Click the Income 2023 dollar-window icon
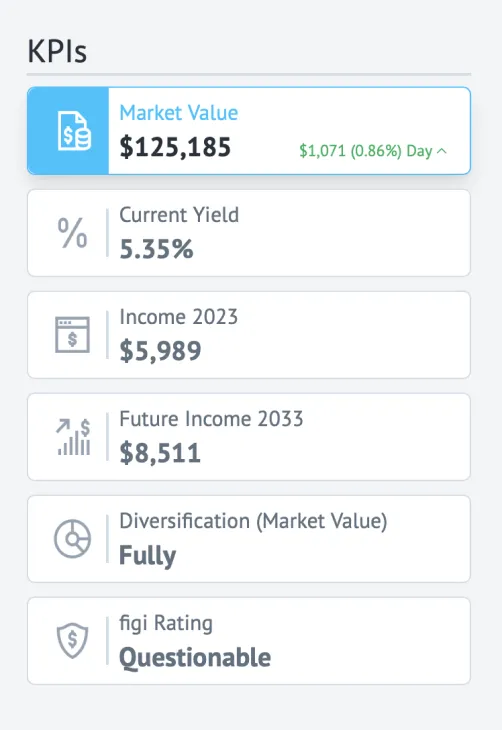The height and width of the screenshot is (730, 502). (x=72, y=335)
